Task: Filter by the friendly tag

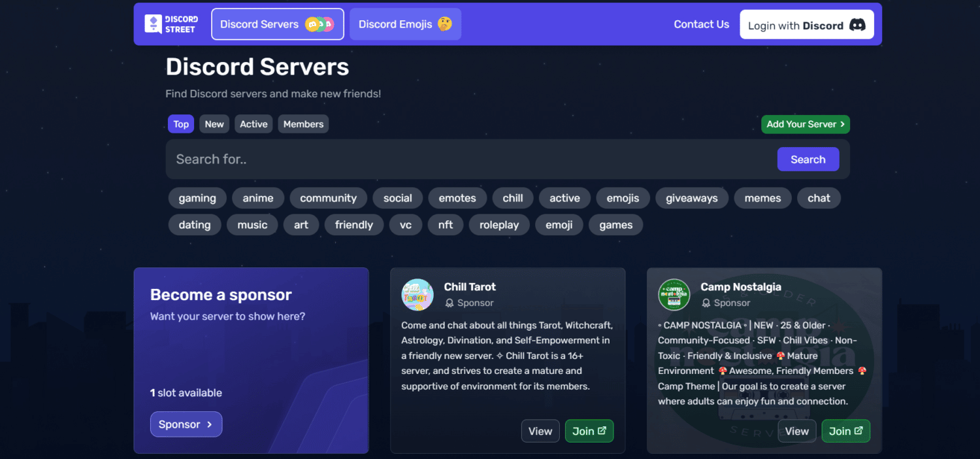Action: pyautogui.click(x=354, y=225)
